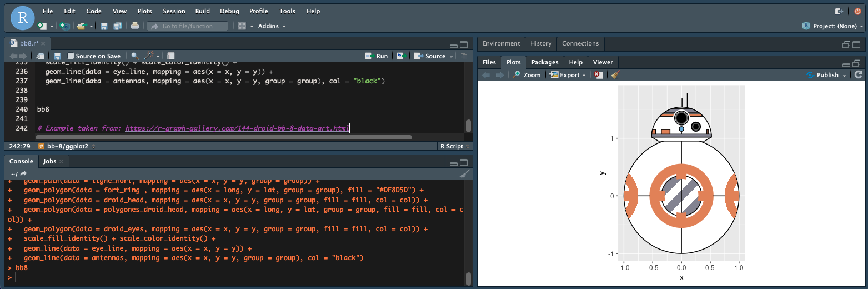Viewport: 868px width, 289px height.
Task: Open the r-graph-gallery.com link in the code
Action: click(238, 128)
